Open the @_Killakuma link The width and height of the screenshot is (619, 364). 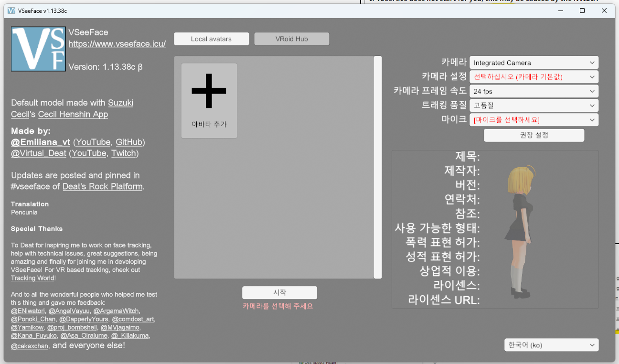point(129,336)
